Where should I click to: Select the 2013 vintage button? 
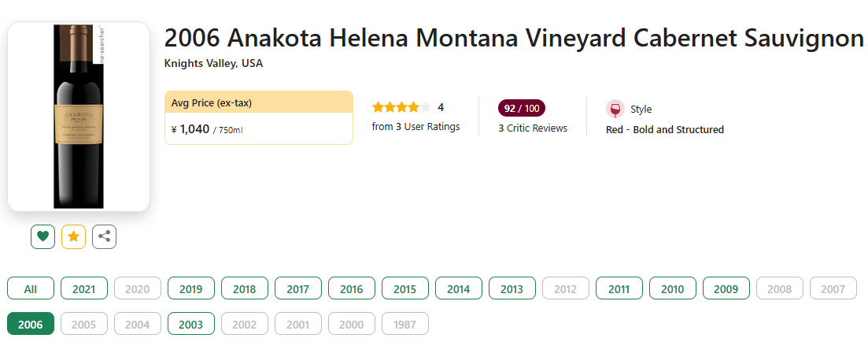coord(512,288)
